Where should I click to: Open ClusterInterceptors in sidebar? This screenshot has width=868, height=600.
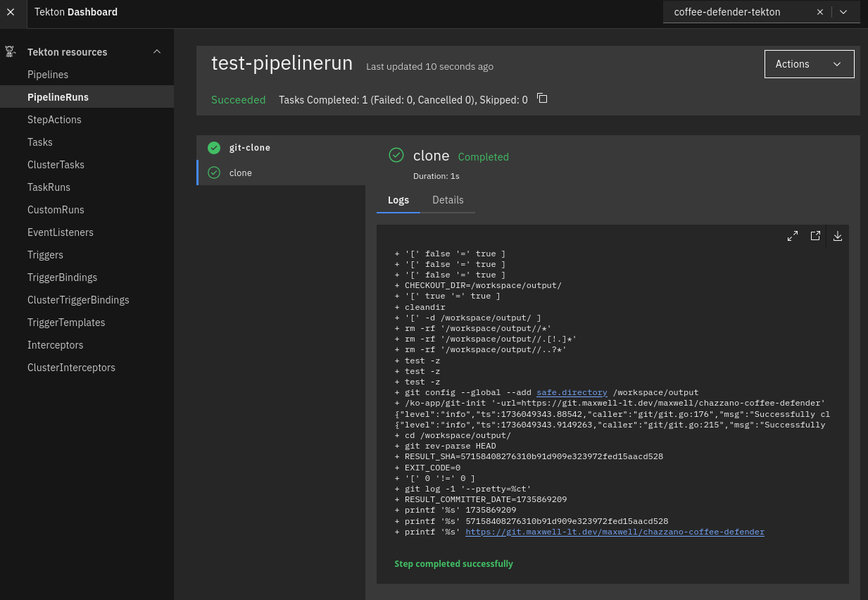(x=87, y=368)
